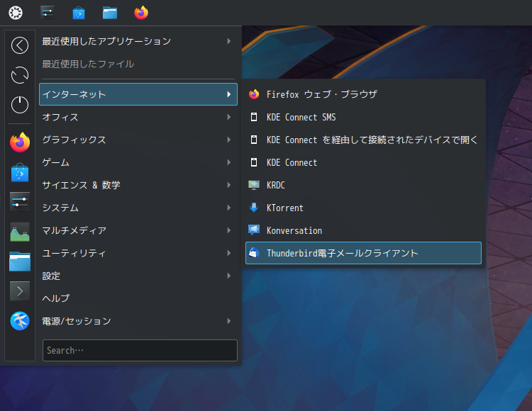Viewport: 532px width, 411px height.
Task: Expand arrow next to ゲーム
Action: [229, 162]
